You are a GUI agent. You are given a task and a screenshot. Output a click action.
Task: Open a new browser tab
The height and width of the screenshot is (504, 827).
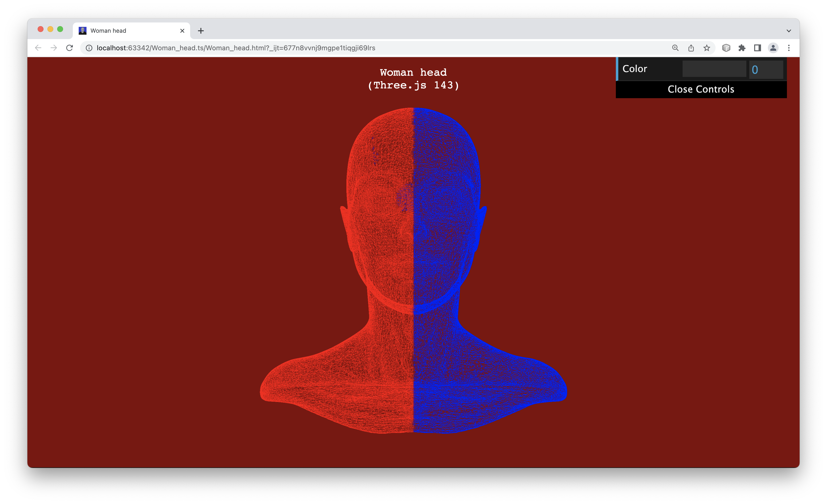tap(201, 31)
